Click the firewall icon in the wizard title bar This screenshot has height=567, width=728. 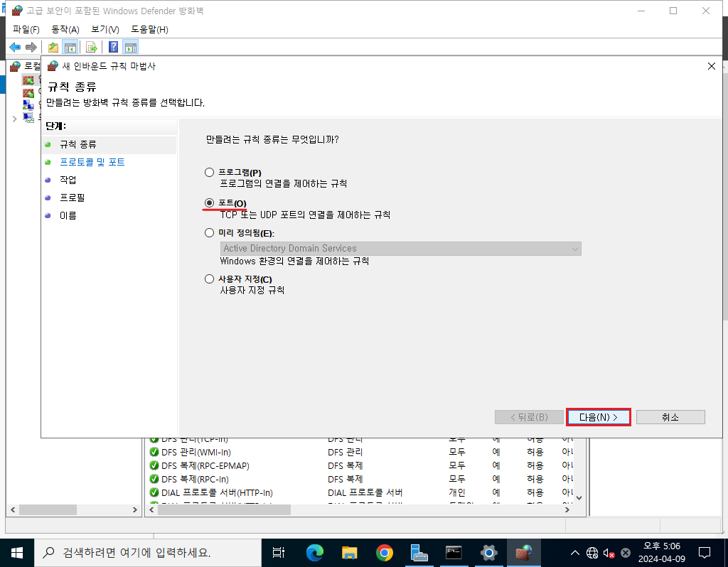coord(53,66)
